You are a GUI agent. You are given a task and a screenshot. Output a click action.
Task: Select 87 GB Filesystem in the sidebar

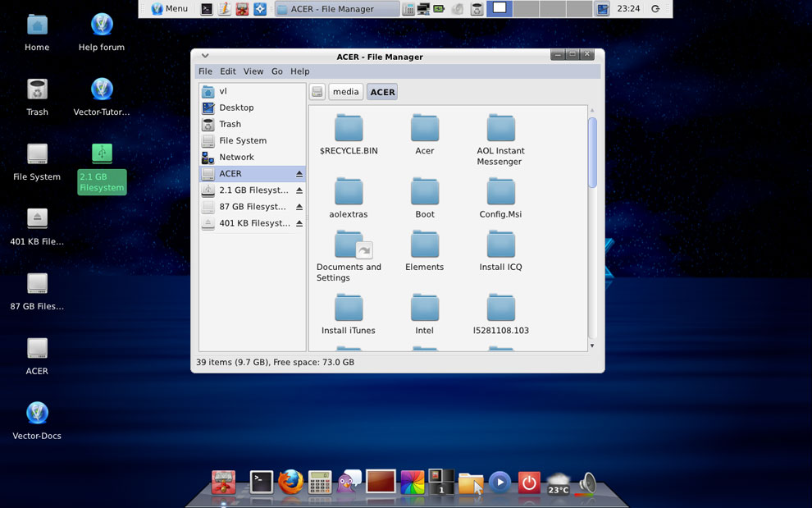[252, 207]
